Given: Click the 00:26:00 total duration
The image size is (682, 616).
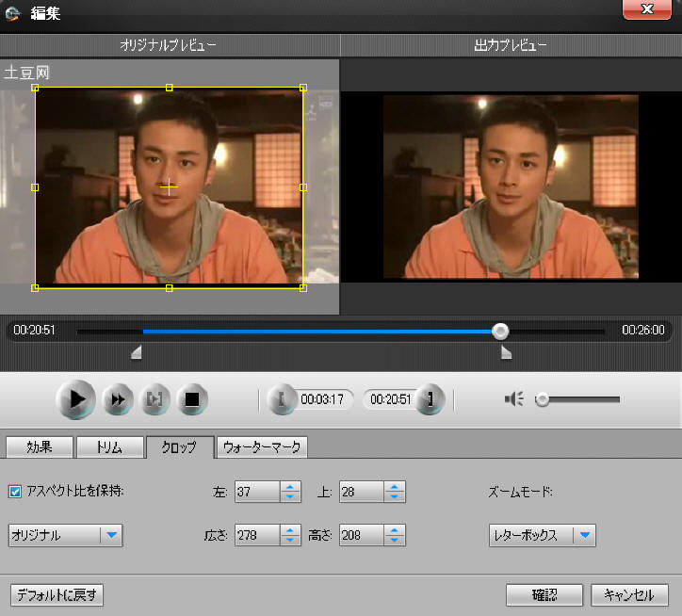Looking at the screenshot, I should click(643, 331).
